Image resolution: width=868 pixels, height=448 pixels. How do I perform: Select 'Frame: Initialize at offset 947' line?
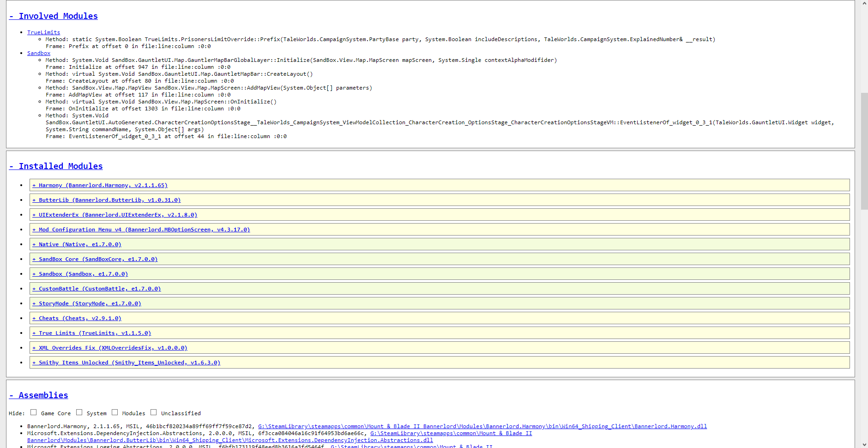[138, 67]
